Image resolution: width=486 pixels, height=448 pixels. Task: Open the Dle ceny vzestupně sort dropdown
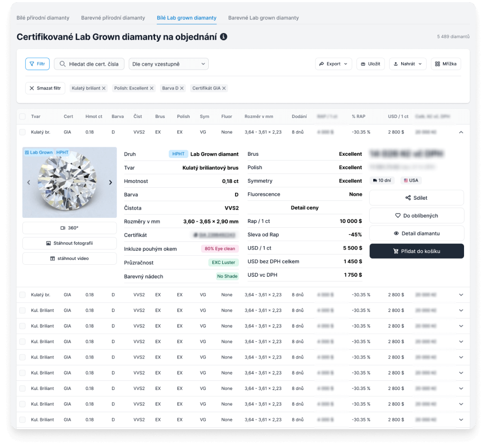[168, 64]
